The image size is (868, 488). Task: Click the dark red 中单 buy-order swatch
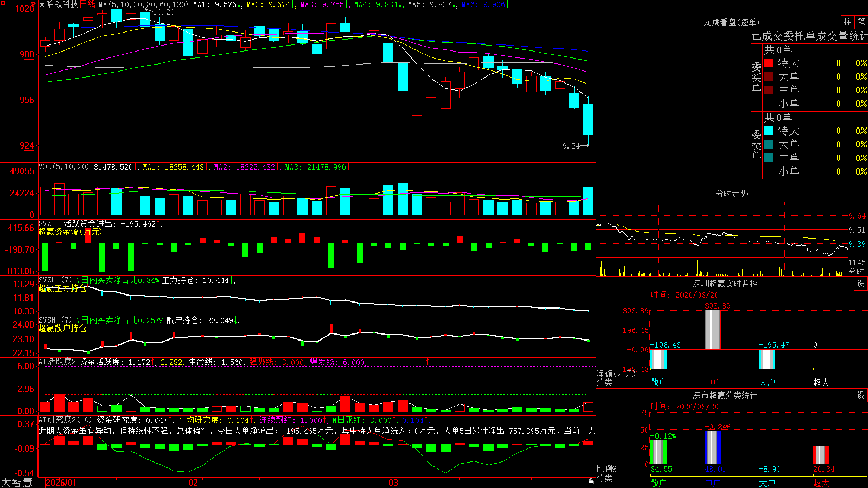(x=768, y=90)
